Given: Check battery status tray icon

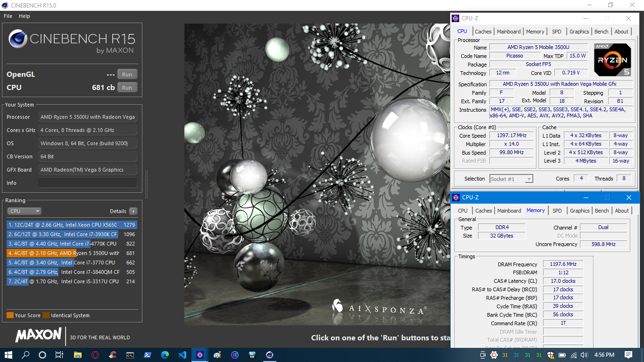Looking at the screenshot, I should pos(562,355).
